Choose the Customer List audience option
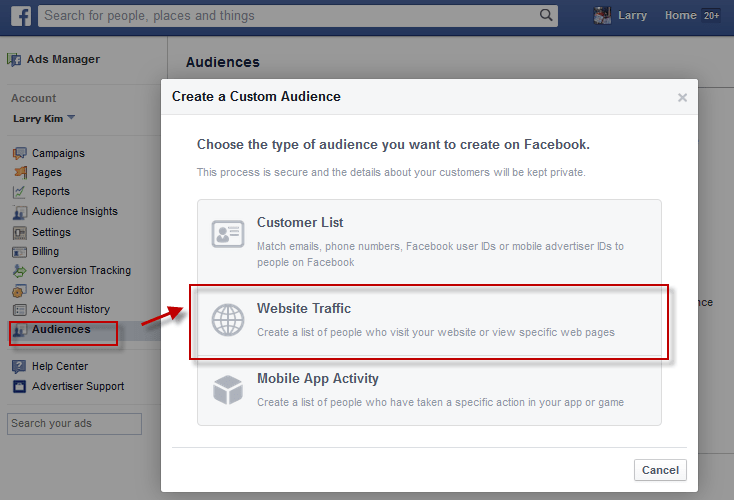734x500 pixels. coord(429,242)
